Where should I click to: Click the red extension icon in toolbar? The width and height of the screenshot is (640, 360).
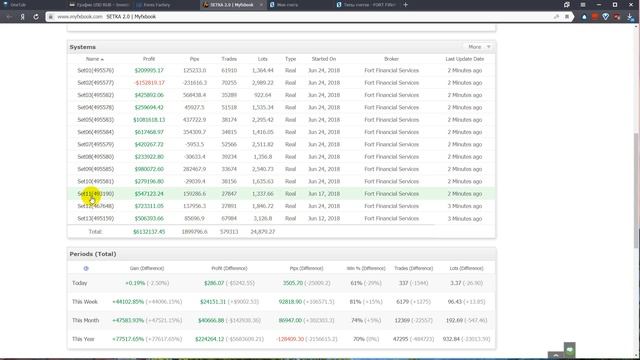(x=595, y=17)
